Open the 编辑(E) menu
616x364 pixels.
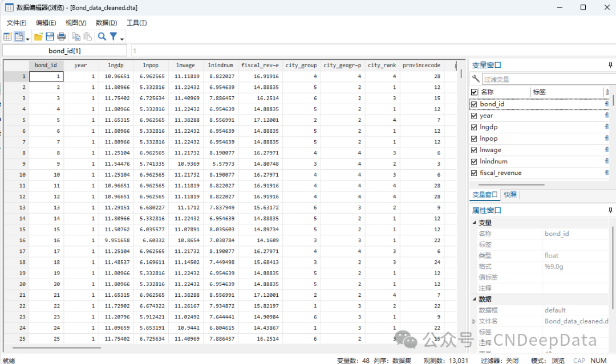[46, 23]
